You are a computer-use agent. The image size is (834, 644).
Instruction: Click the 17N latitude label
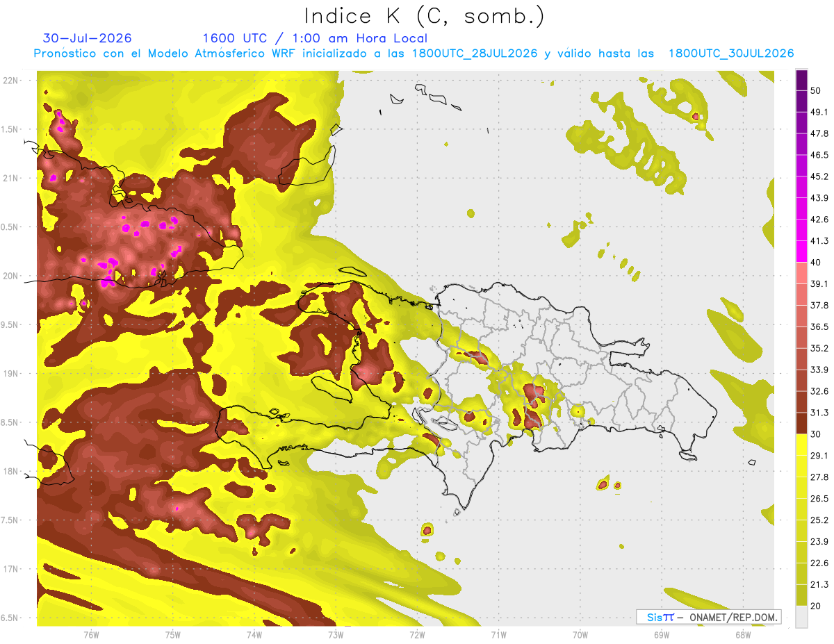point(11,569)
